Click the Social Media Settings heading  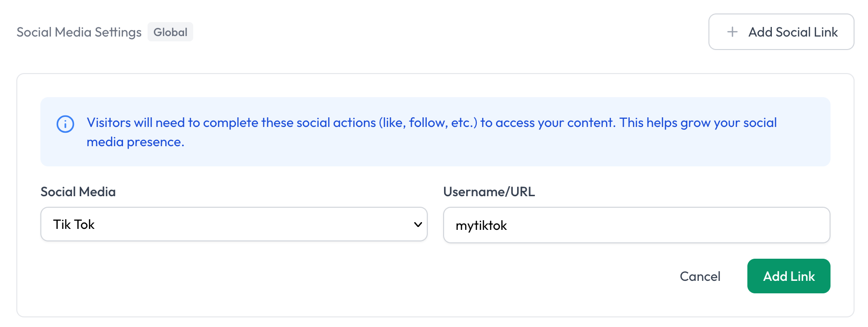click(79, 32)
